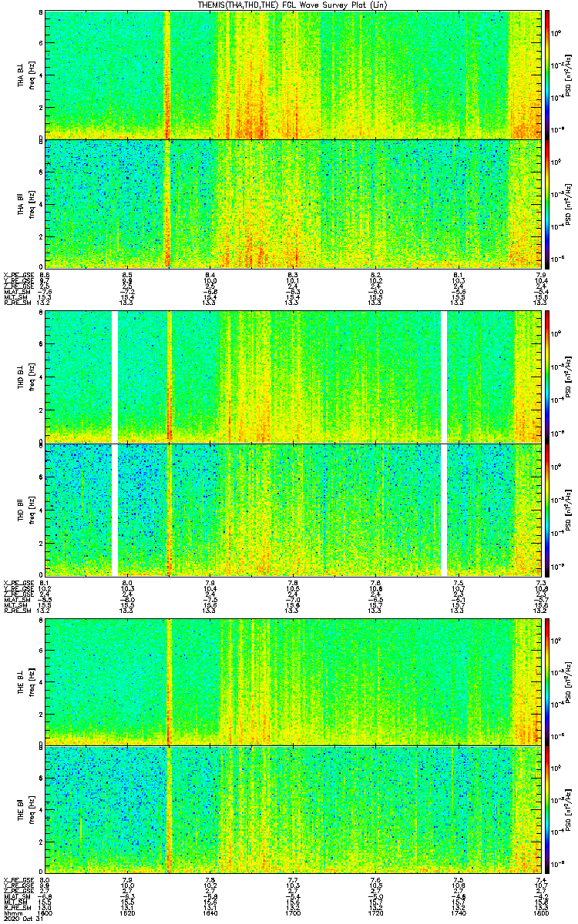The width and height of the screenshot is (578, 924).
Task: Click the THD B-perpendicular spectrogram panel
Action: 294,377
